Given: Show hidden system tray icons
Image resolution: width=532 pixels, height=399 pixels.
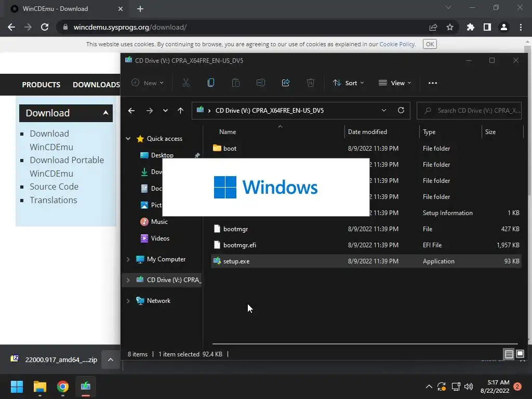Looking at the screenshot, I should (x=429, y=387).
